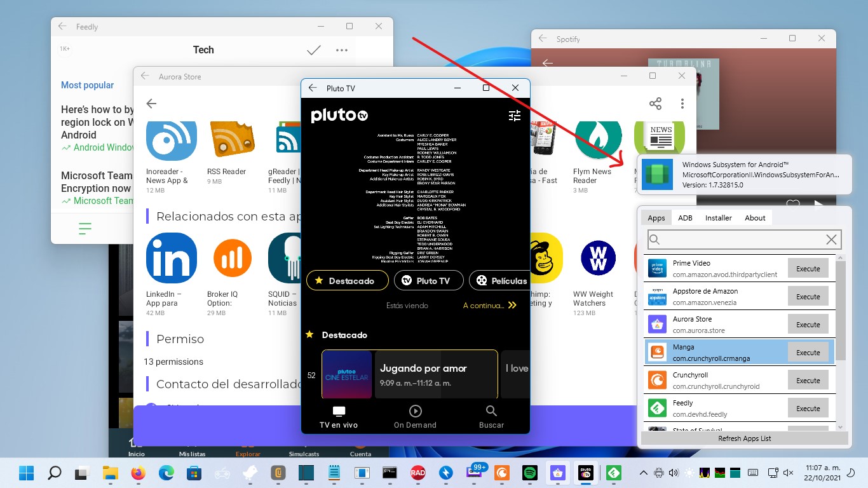Switch to the ADB tab
The width and height of the screenshot is (868, 488).
pyautogui.click(x=685, y=217)
